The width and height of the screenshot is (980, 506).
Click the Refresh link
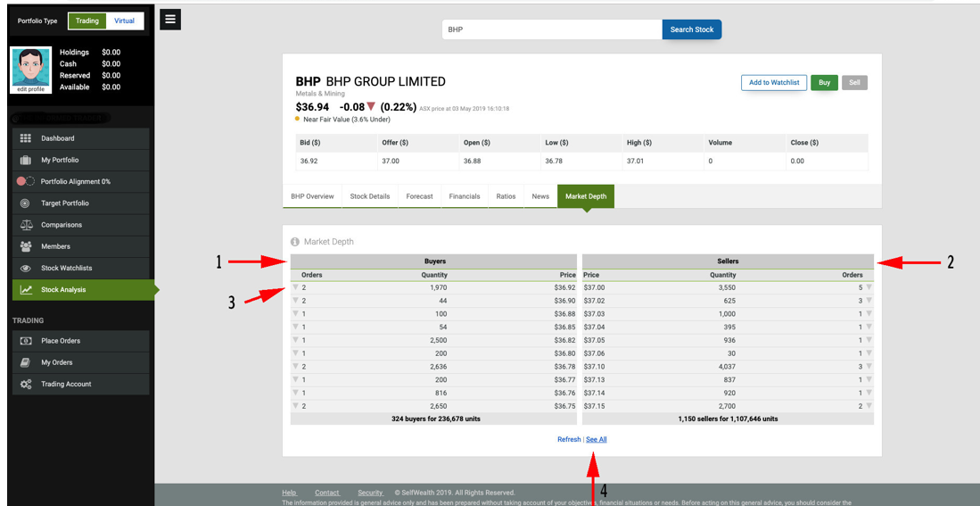point(569,440)
